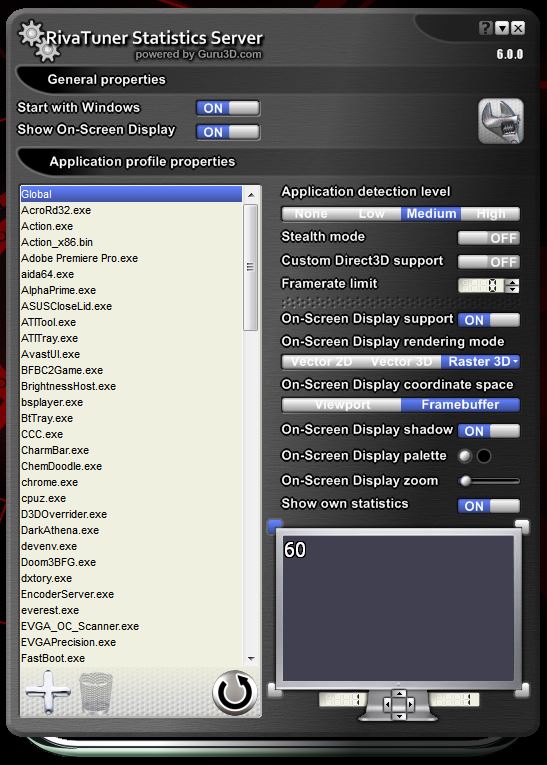This screenshot has width=547, height=765.
Task: Open setup with the wrench icon
Action: coord(501,121)
